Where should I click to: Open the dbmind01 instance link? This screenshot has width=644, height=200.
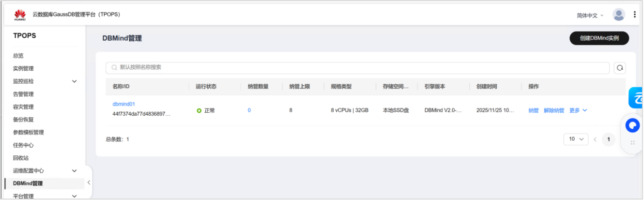coord(124,104)
